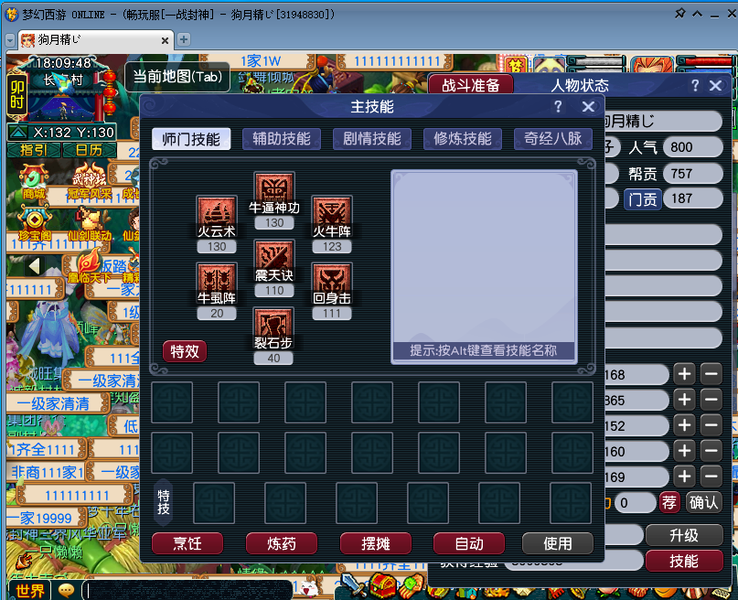Click the 烹饪 cooking button

tap(187, 544)
